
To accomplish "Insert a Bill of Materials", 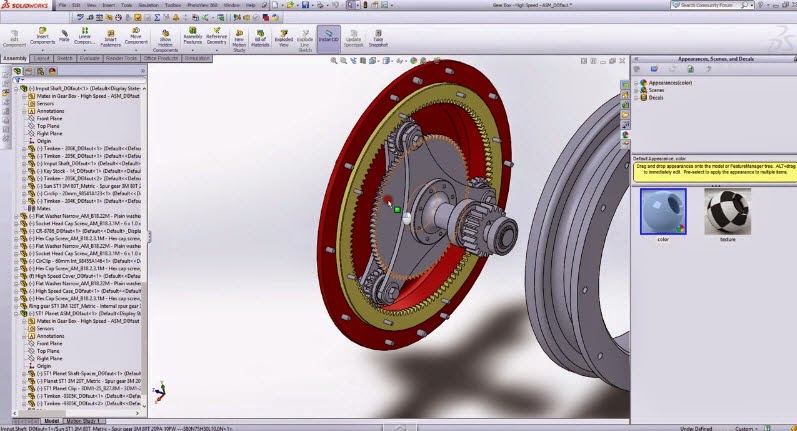I will (x=260, y=39).
